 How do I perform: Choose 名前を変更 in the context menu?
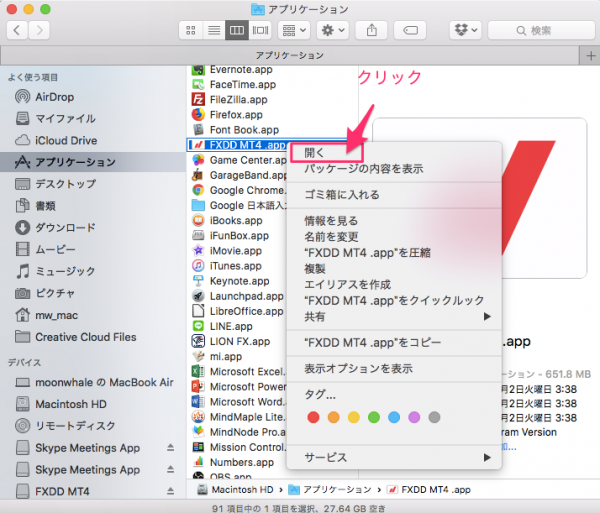click(x=331, y=237)
